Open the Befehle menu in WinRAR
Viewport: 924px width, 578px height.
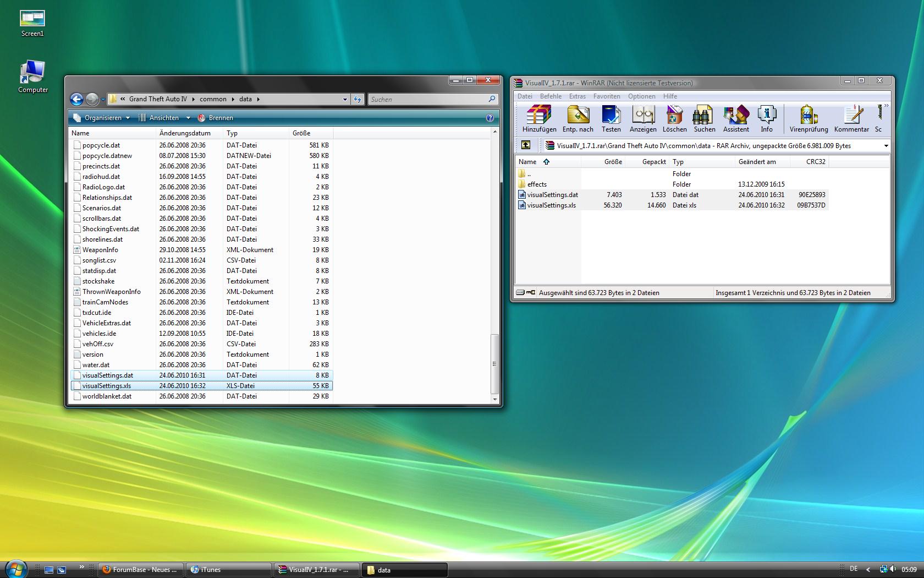(551, 96)
